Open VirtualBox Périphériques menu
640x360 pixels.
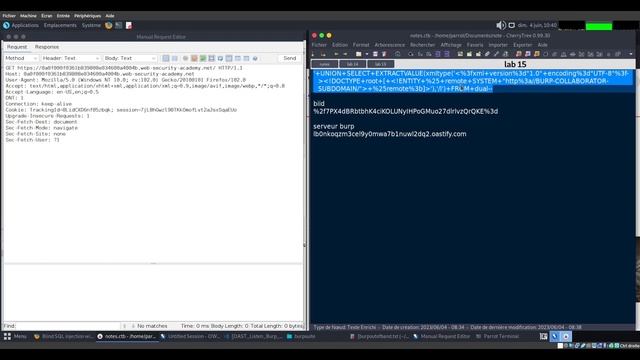tap(87, 16)
